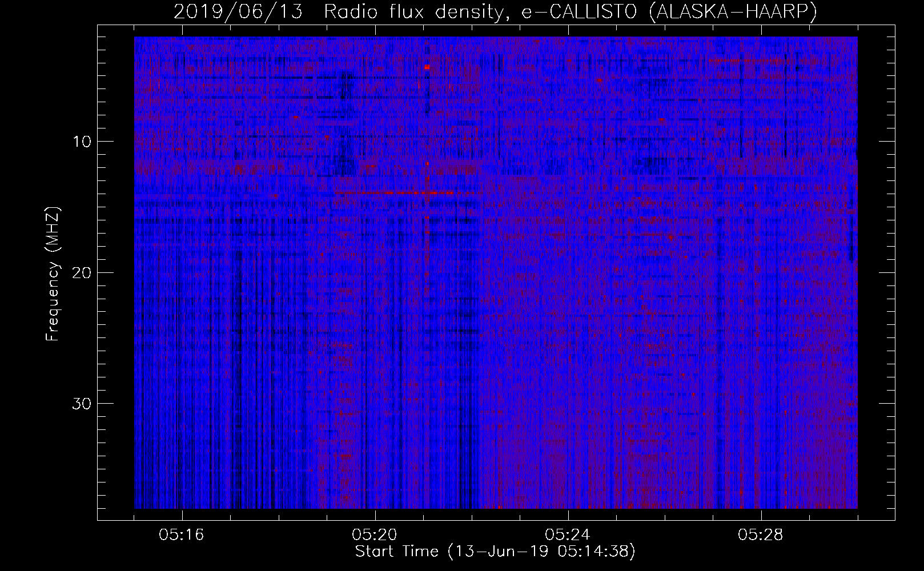Viewport: 924px width, 571px height.
Task: Click the date 2019/06/13 in the title
Action: 238,11
